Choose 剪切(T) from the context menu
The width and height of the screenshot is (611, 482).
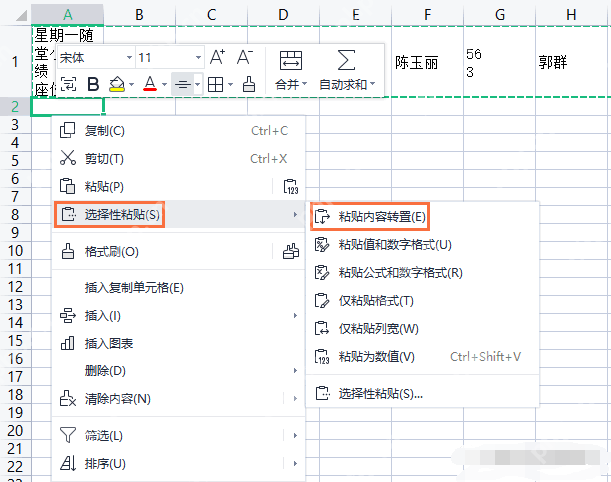178,159
